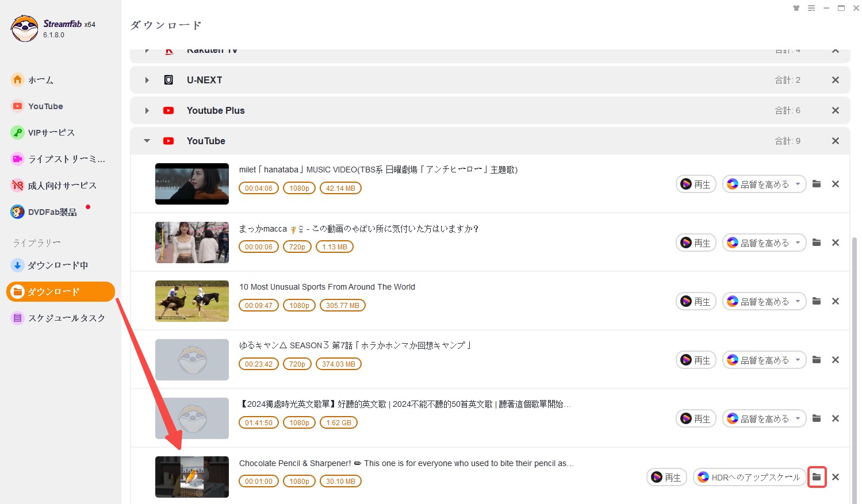Image resolution: width=862 pixels, height=504 pixels.
Task: Expand the U-NEXT group
Action: coord(147,80)
